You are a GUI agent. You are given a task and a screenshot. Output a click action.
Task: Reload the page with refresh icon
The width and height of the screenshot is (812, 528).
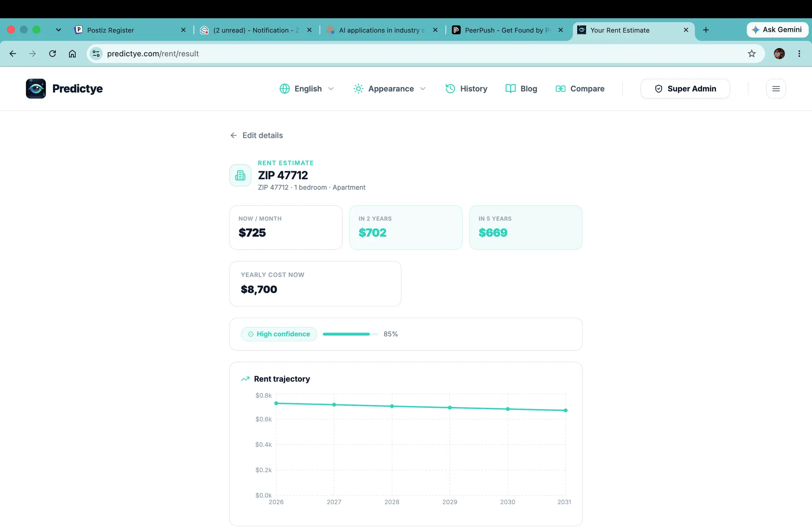[52, 54]
